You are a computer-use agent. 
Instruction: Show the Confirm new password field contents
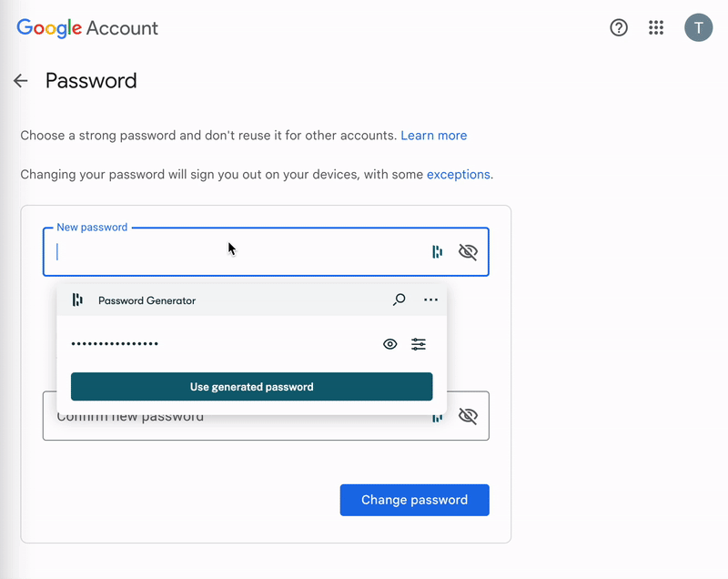[468, 415]
